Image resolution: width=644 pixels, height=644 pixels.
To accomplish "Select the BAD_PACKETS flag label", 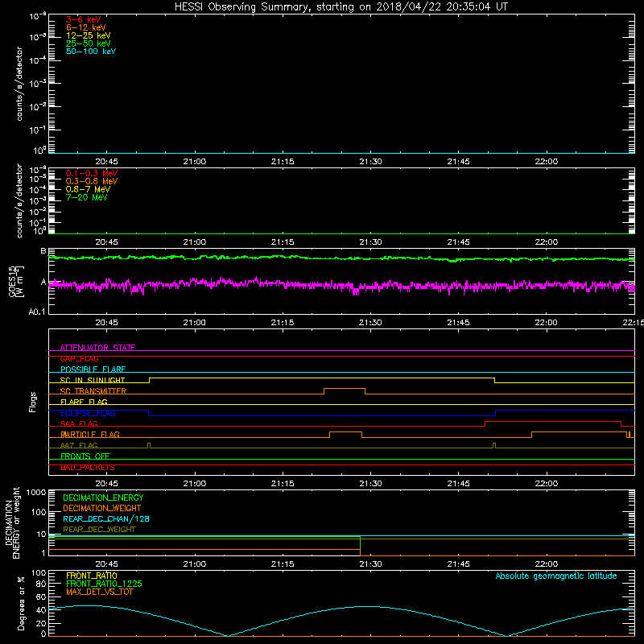I will pos(88,467).
